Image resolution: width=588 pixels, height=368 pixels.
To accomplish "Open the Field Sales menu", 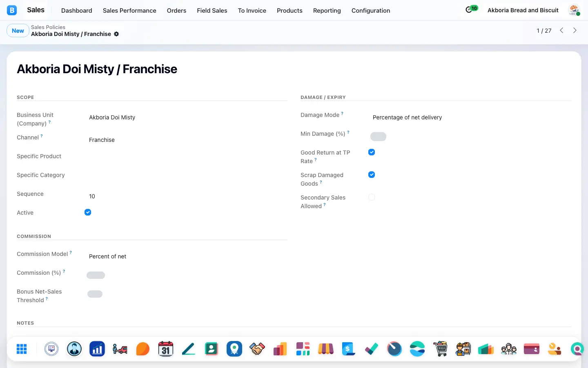I will [212, 10].
